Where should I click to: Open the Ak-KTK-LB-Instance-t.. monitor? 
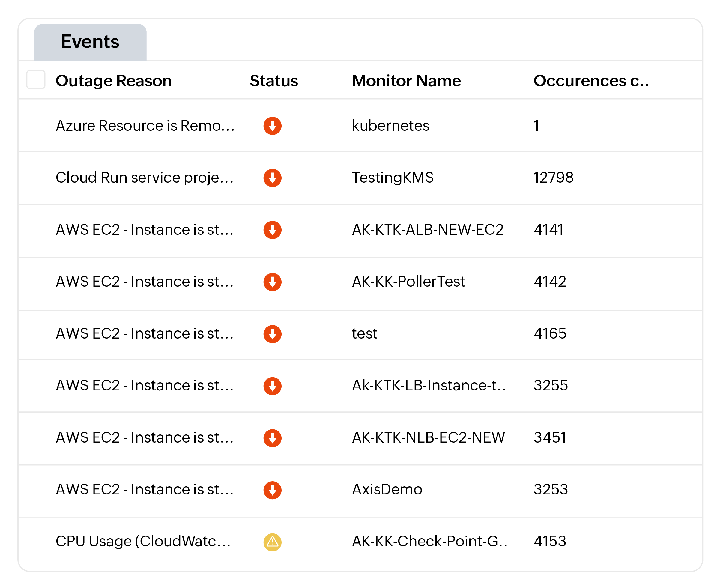click(x=429, y=385)
